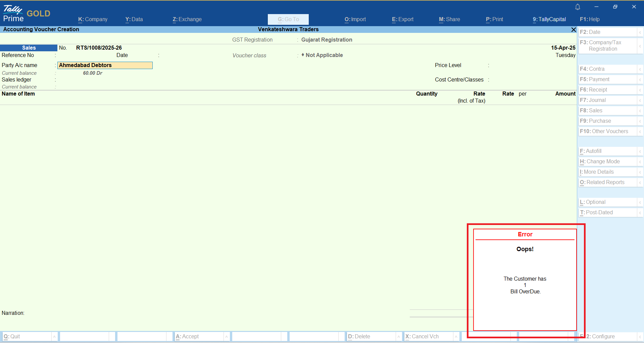
Task: Expand the arrow next to F8: Sales
Action: pyautogui.click(x=640, y=111)
